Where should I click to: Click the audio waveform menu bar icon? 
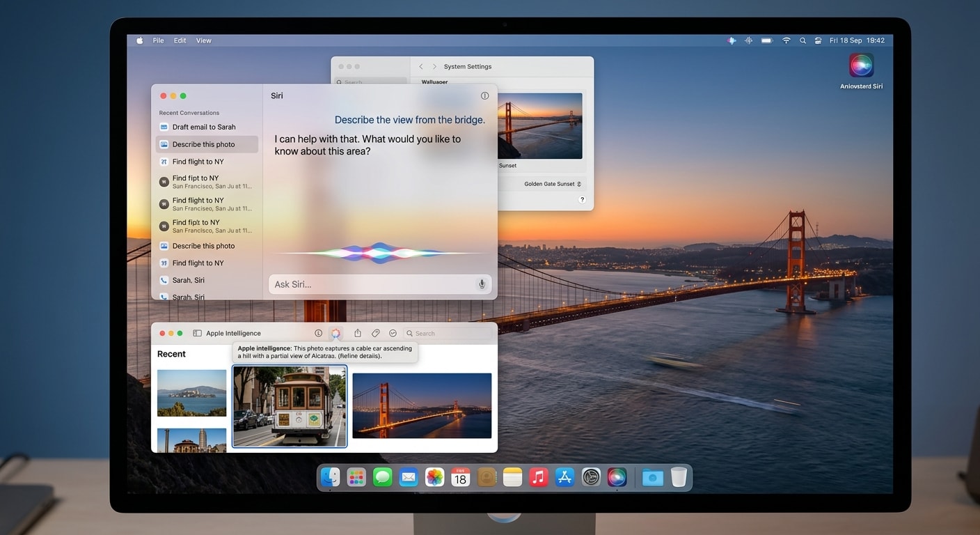click(749, 40)
